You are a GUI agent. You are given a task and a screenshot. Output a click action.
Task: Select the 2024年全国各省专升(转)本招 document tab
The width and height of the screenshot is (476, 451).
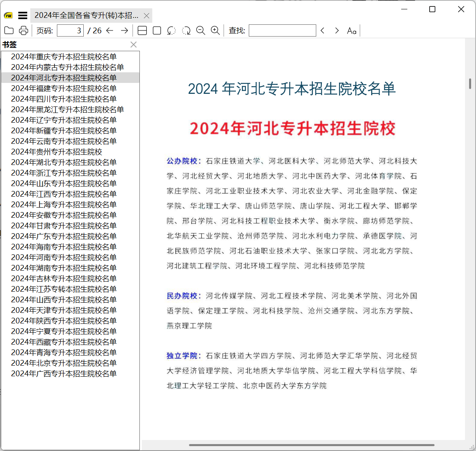tap(85, 15)
